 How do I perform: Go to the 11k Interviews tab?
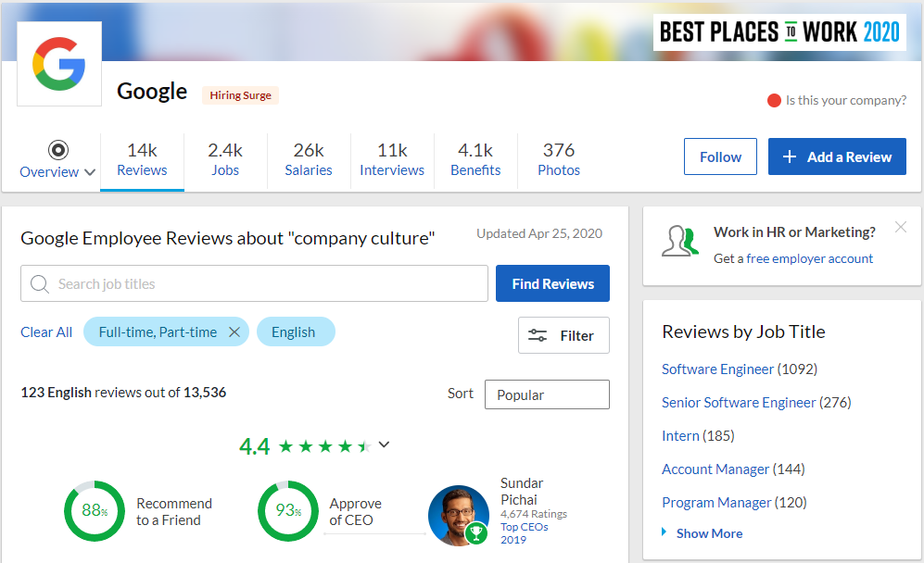pyautogui.click(x=392, y=159)
